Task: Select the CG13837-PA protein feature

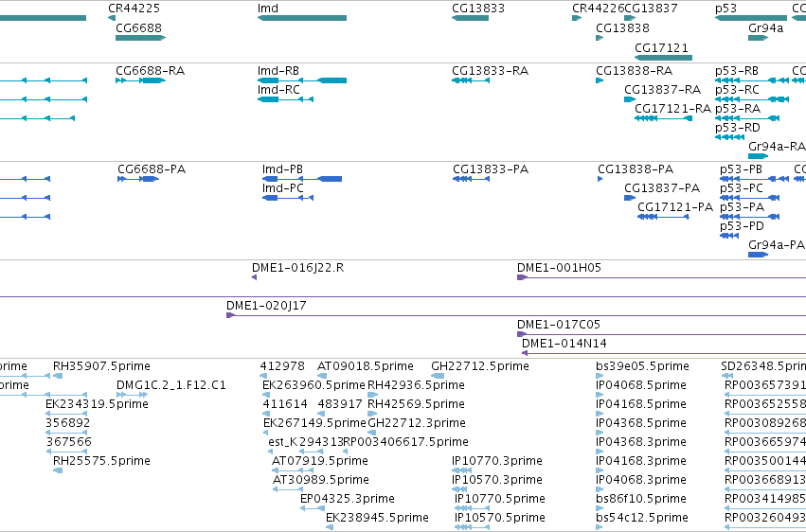Action: coord(630,198)
